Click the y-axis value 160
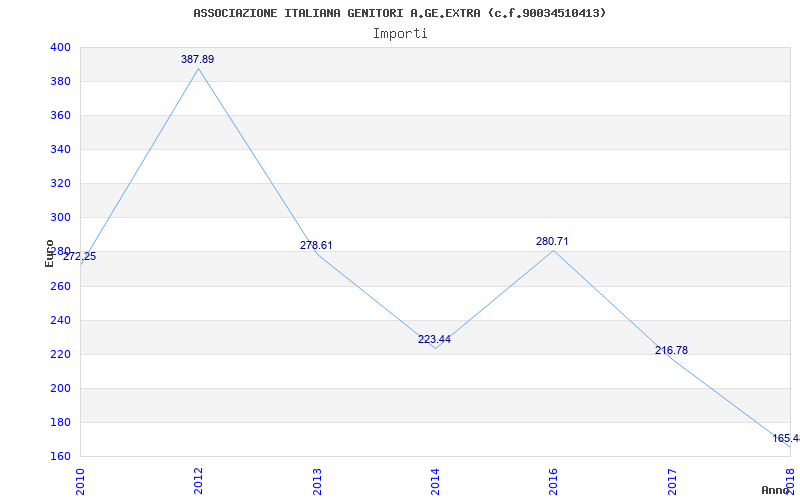This screenshot has height=500, width=800. click(60, 457)
